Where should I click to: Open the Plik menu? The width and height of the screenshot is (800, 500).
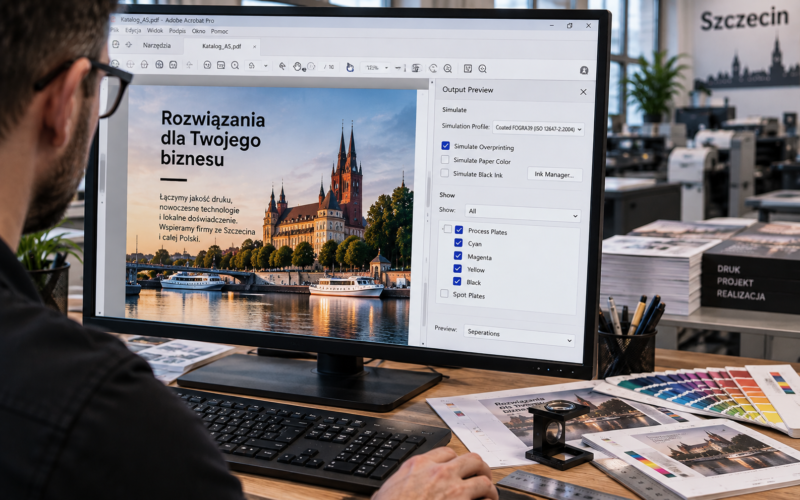click(115, 31)
